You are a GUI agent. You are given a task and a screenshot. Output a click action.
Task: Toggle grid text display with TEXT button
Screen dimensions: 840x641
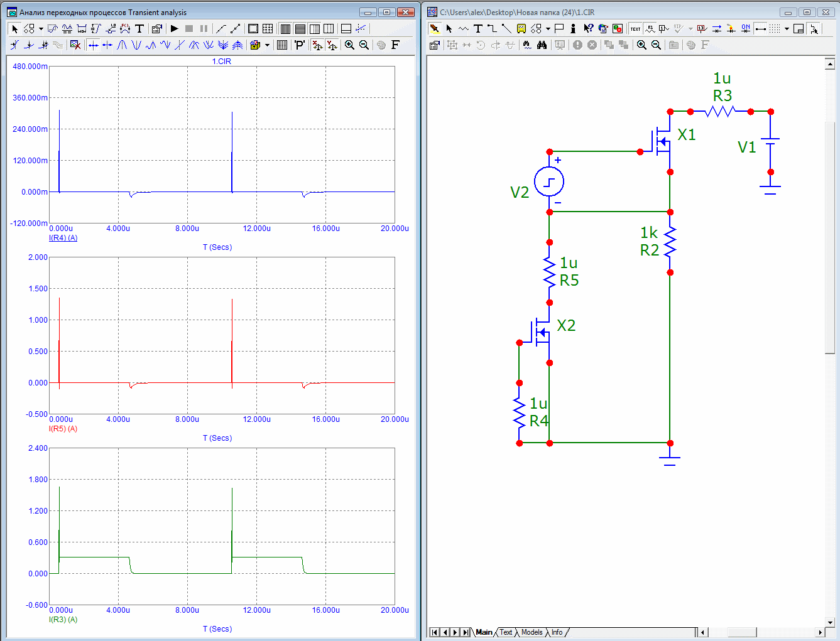[x=635, y=28]
